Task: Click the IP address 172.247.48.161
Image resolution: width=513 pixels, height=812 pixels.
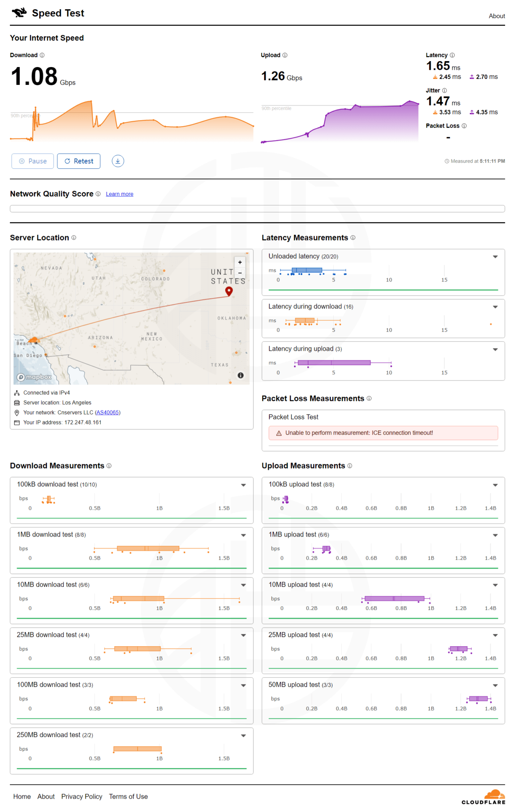Action: pyautogui.click(x=83, y=422)
